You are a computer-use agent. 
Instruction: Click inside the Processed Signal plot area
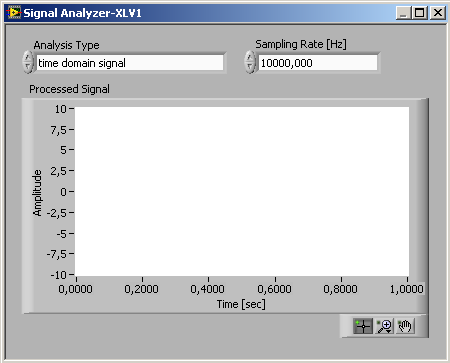[x=242, y=191]
